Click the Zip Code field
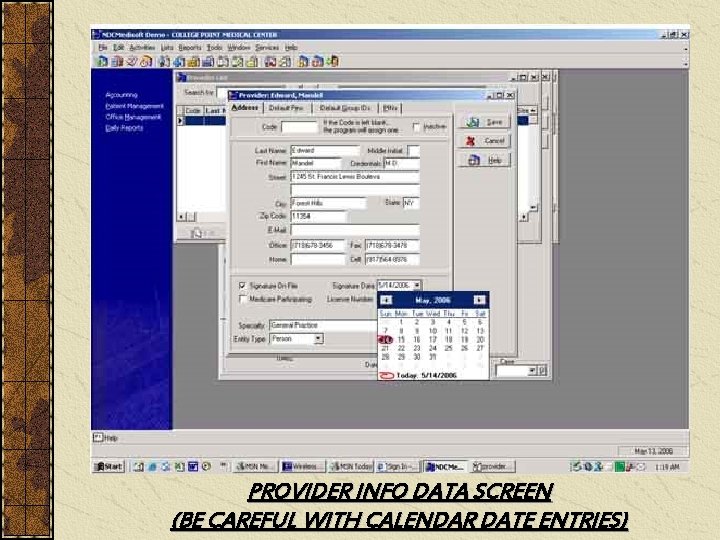The image size is (720, 540). coord(318,216)
